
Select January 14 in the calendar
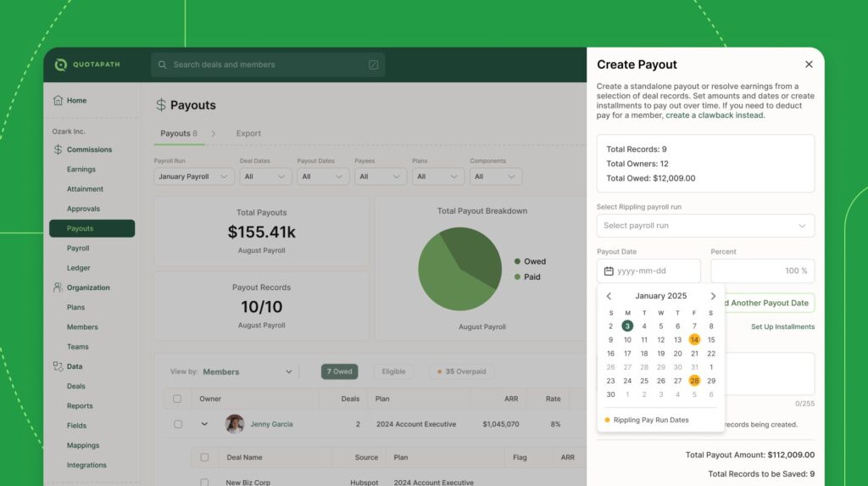(694, 340)
